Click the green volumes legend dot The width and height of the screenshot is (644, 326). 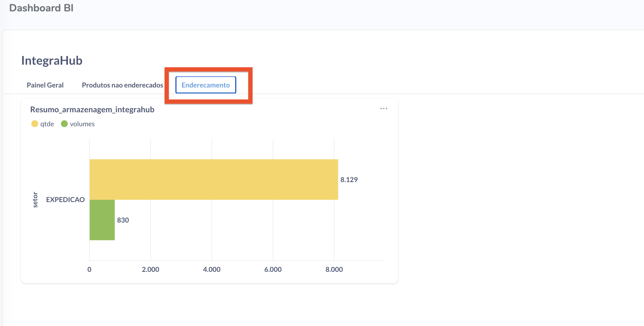point(64,124)
